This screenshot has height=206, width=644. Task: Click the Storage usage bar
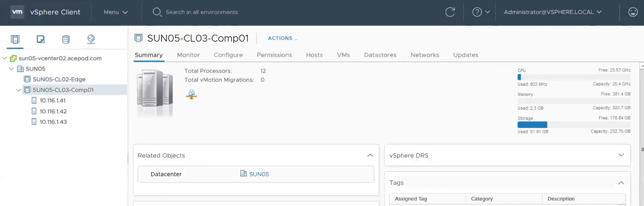pyautogui.click(x=574, y=125)
